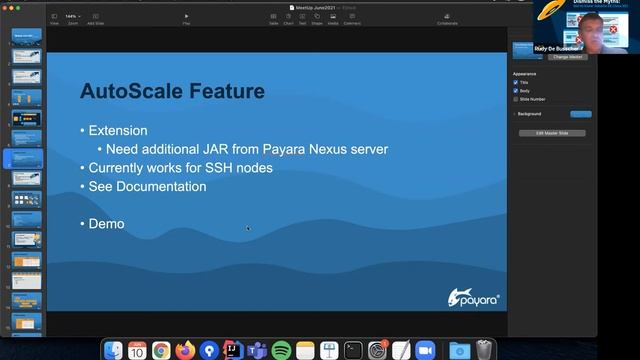Open the Trash in the Dock
This screenshot has width=640, height=360.
point(484,350)
